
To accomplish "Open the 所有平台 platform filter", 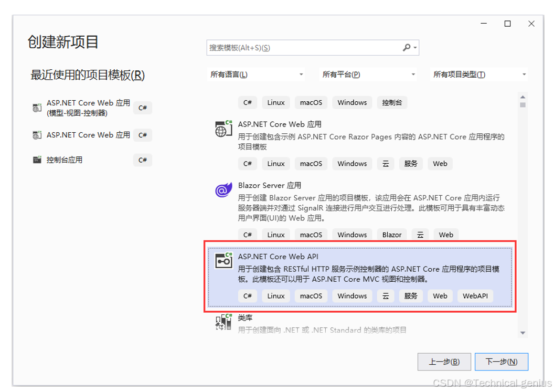I will coord(368,75).
